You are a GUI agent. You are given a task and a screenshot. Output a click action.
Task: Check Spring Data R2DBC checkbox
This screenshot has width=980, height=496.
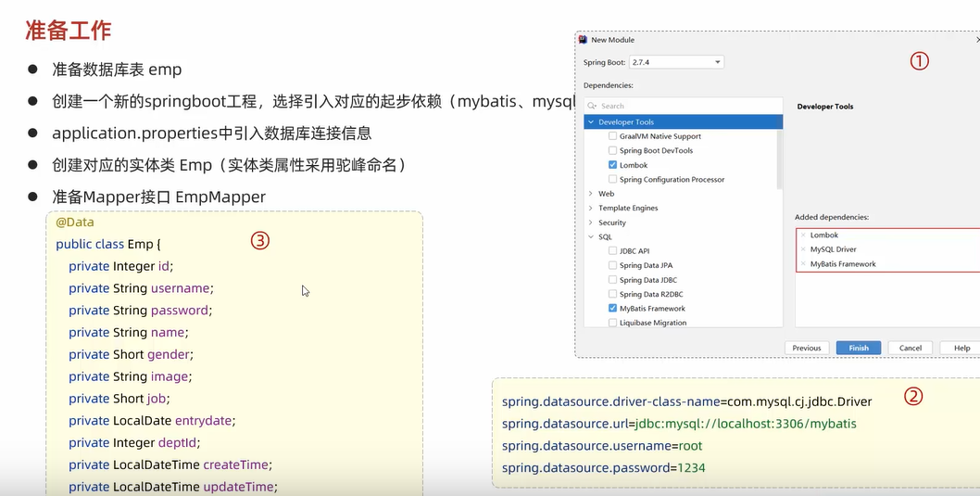[x=612, y=294]
